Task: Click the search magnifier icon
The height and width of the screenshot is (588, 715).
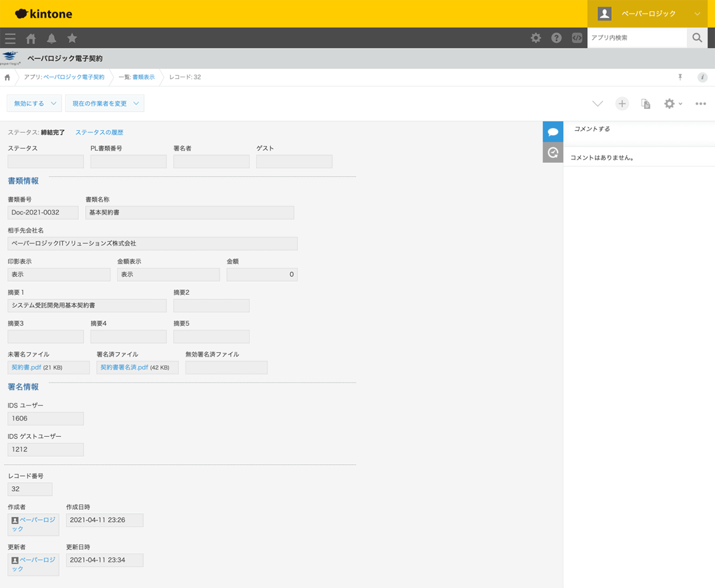Action: (697, 38)
